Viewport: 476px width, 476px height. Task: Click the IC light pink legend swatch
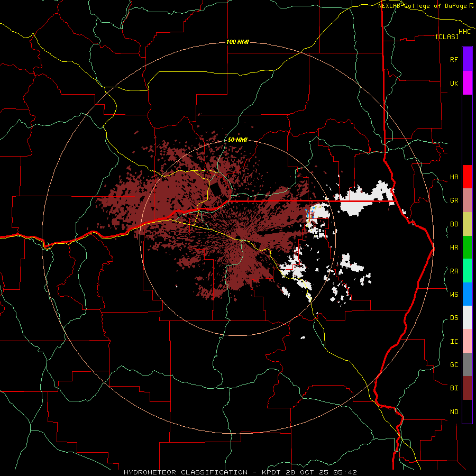pyautogui.click(x=467, y=341)
